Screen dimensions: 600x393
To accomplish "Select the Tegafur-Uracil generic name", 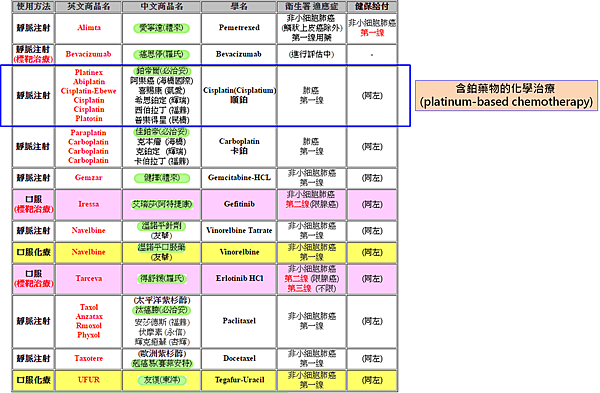I will pos(239,380).
